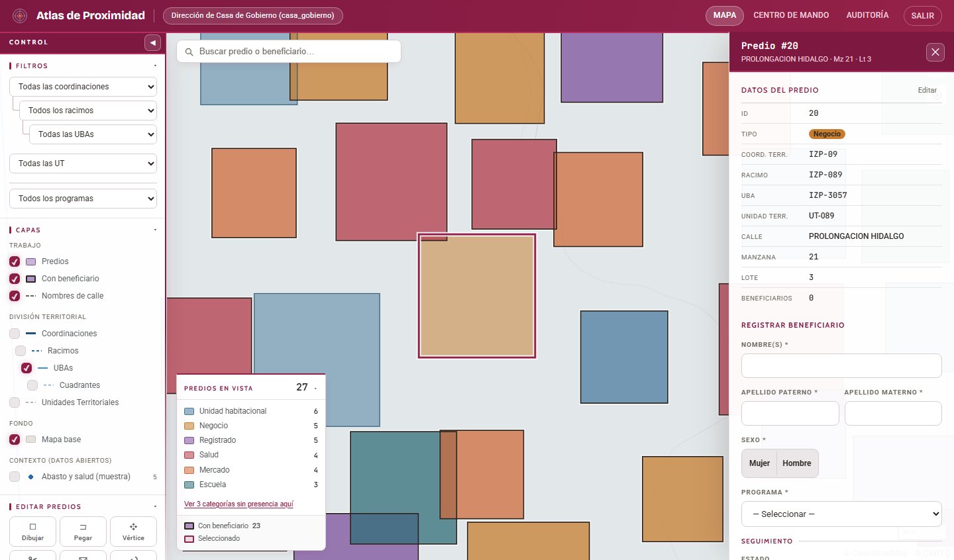Click the Mapa base layer icon

pos(31,440)
